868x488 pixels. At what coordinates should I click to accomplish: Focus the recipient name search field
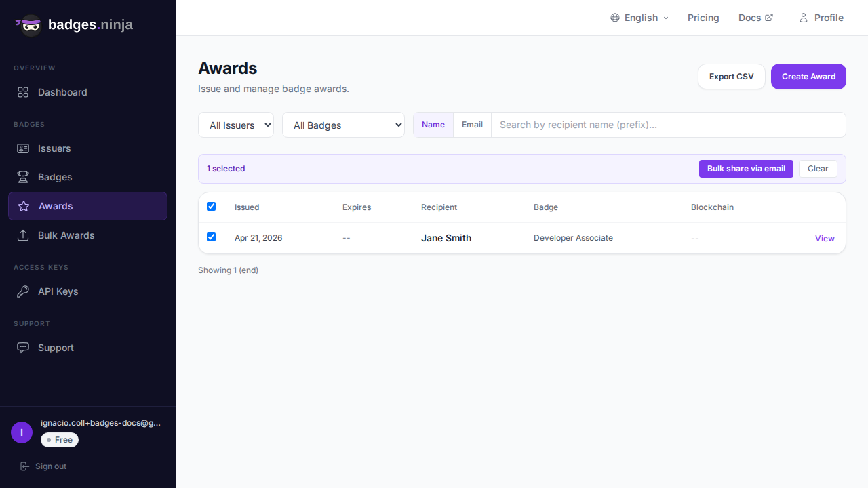(x=668, y=125)
